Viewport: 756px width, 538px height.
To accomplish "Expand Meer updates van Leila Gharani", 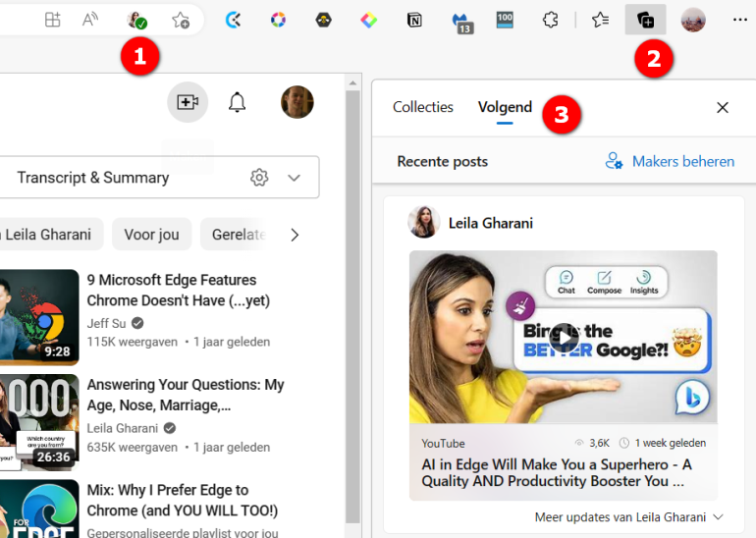I will tap(628, 517).
